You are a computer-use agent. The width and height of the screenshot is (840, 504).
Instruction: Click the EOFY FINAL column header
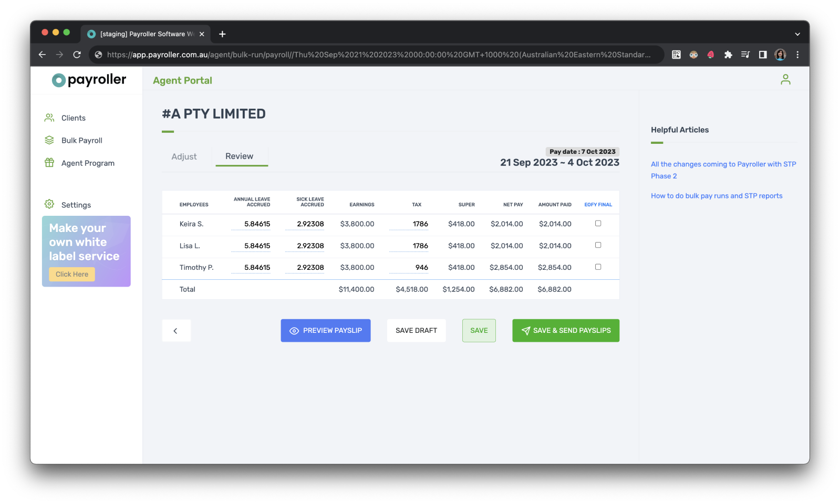(598, 205)
